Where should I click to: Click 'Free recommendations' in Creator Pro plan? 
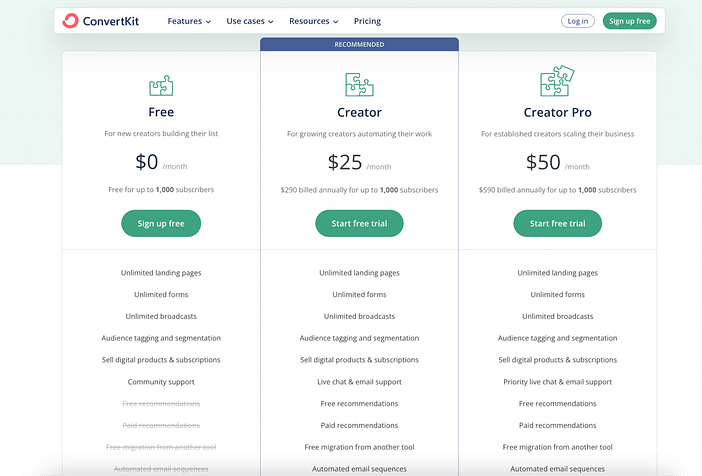tap(557, 403)
